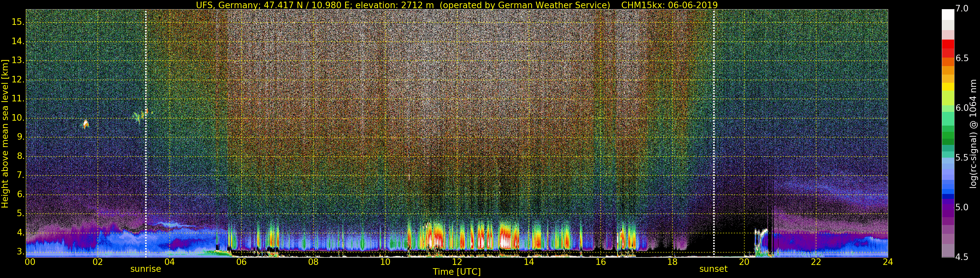The image size is (980, 278).
Task: Click the sunset dotted vertical line
Action: [714, 133]
